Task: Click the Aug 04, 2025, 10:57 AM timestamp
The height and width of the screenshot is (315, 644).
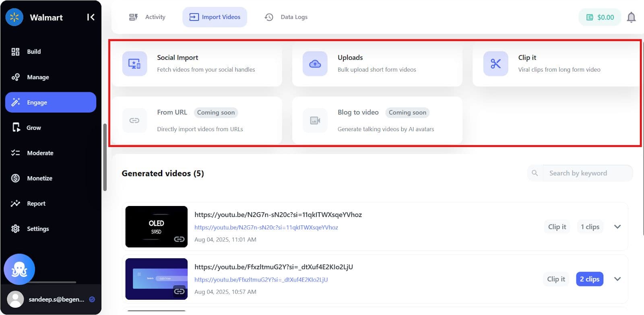Action: coord(225,292)
